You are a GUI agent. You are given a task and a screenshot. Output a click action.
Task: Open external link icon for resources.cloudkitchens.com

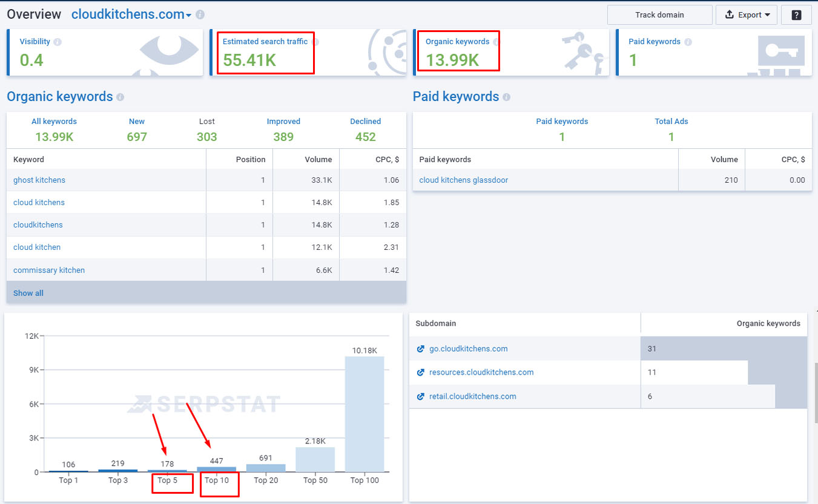click(421, 373)
